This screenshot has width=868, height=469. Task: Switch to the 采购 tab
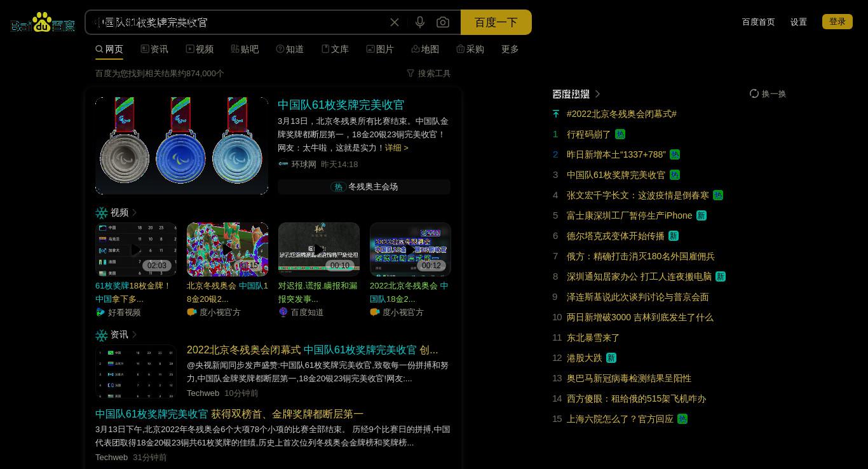coord(470,49)
